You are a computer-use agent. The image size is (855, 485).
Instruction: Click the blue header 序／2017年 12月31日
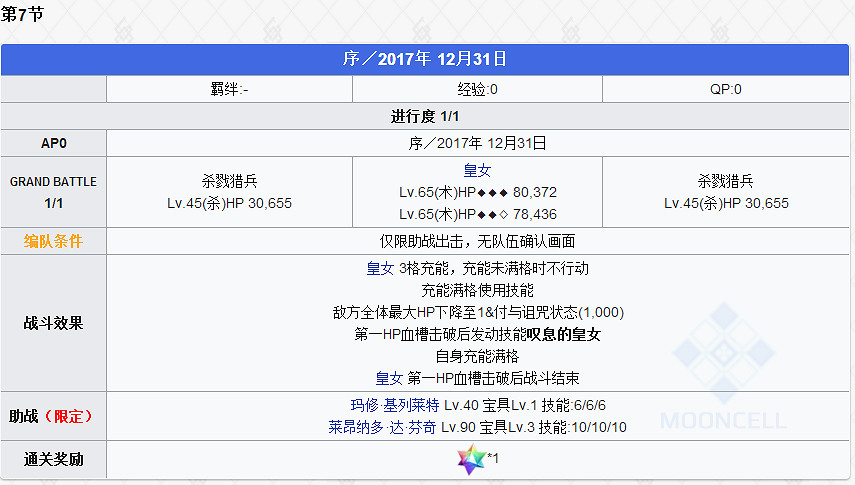[x=425, y=59]
